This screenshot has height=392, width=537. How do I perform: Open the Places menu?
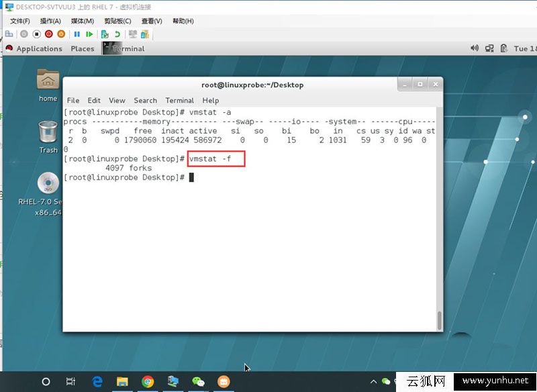click(x=83, y=48)
